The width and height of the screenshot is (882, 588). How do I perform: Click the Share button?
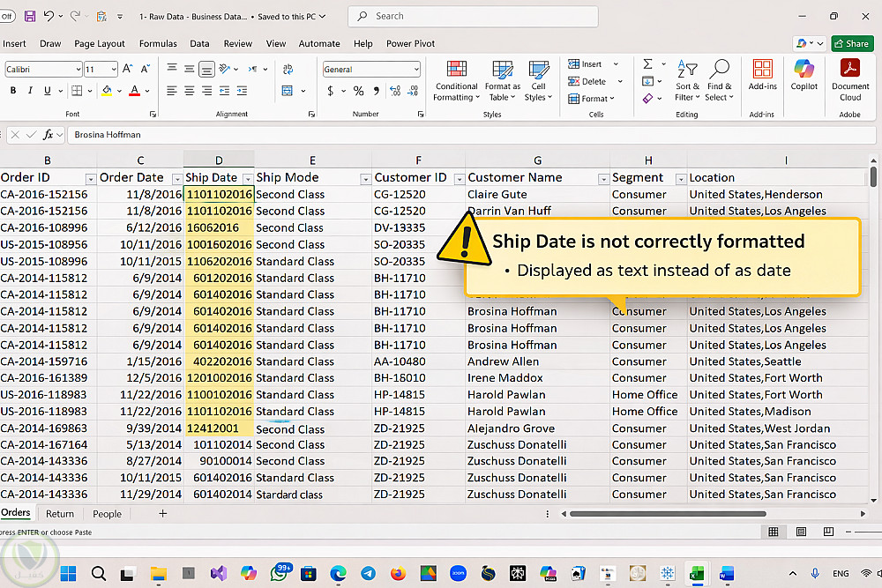[x=851, y=43]
